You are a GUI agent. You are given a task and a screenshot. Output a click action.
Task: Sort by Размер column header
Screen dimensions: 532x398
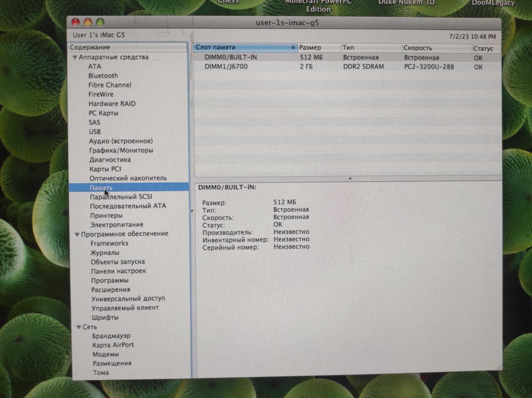point(319,48)
